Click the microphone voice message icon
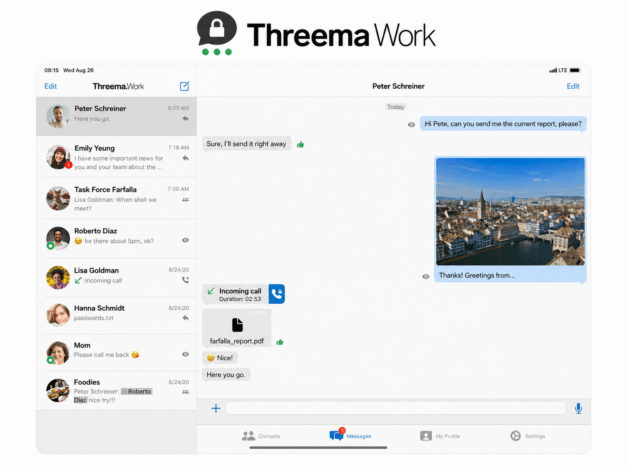 pyautogui.click(x=578, y=408)
